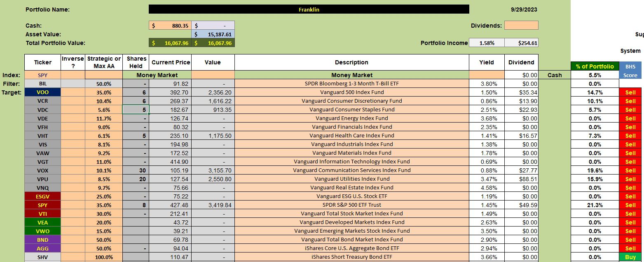Select the VNQ ticker cell

pos(43,188)
